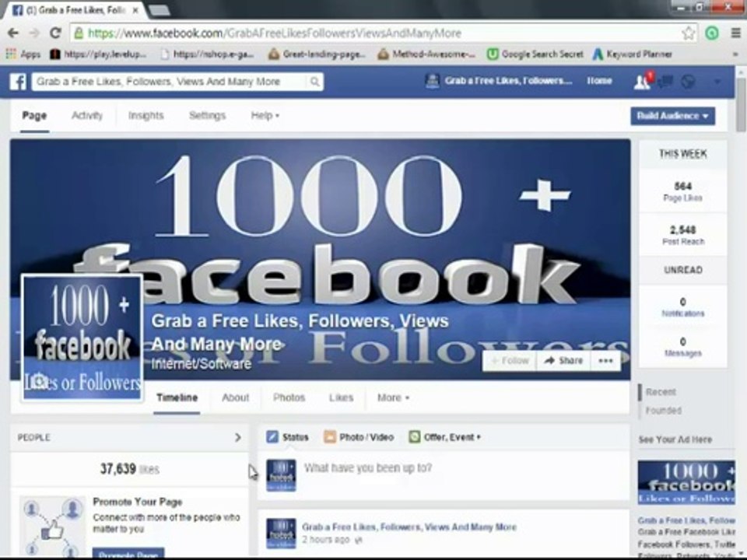Click the page avatar on the 2 hours ago post
Screen dimensions: 747x560
pos(281,534)
